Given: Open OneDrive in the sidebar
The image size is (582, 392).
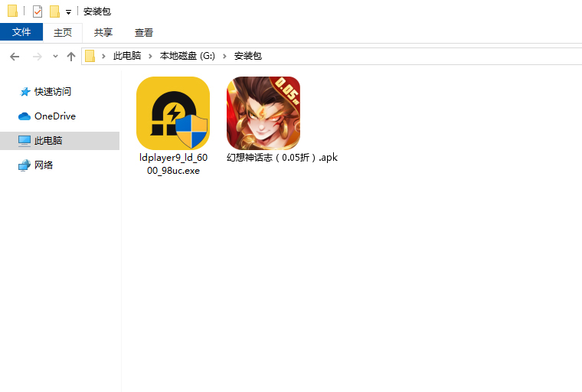Looking at the screenshot, I should [55, 116].
